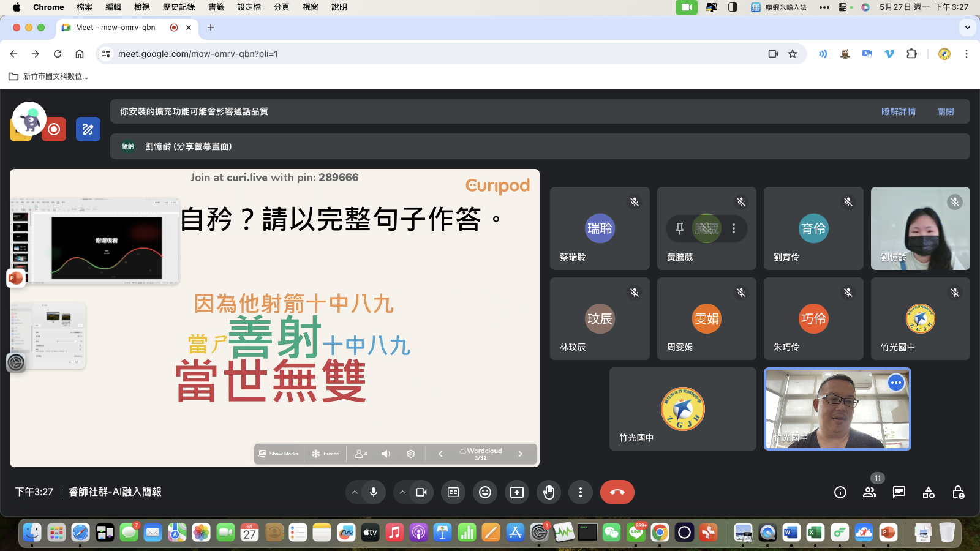Open the meeting details info icon
The height and width of the screenshot is (551, 980).
[840, 492]
